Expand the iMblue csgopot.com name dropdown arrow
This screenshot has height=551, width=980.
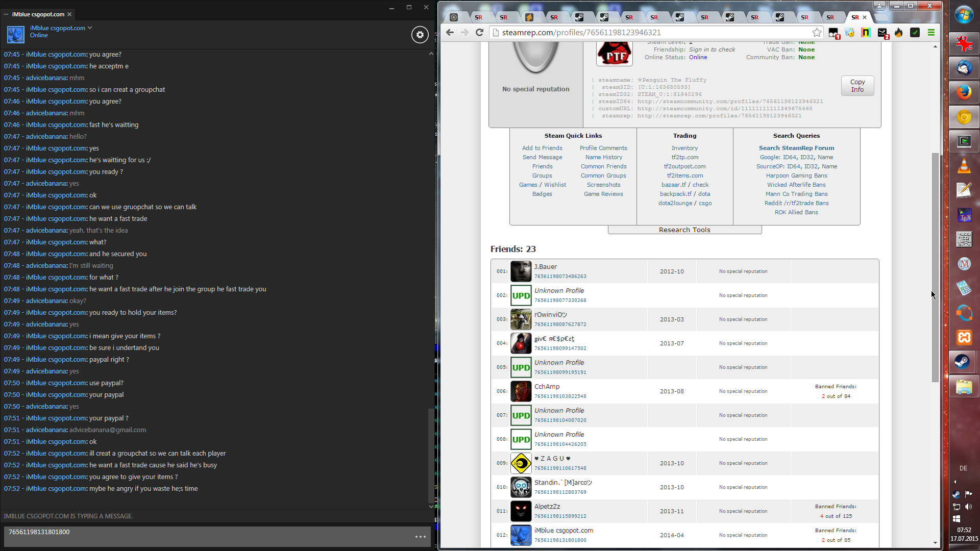[90, 28]
